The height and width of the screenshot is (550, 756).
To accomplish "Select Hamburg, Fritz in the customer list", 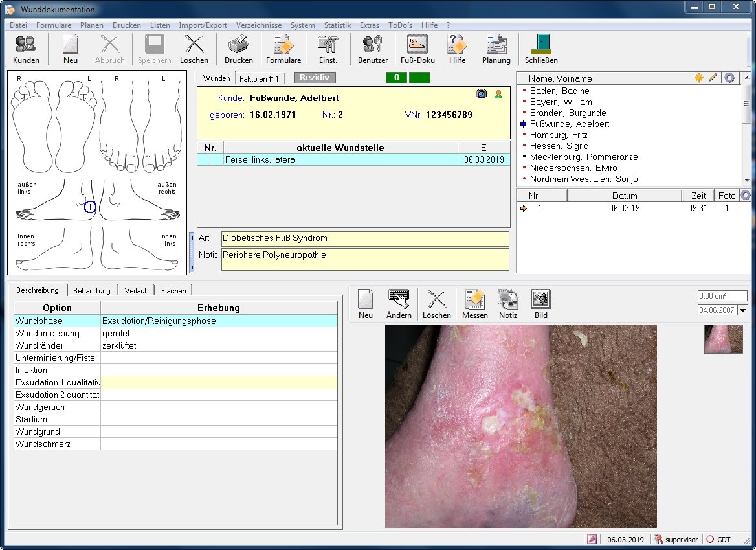I will point(559,135).
